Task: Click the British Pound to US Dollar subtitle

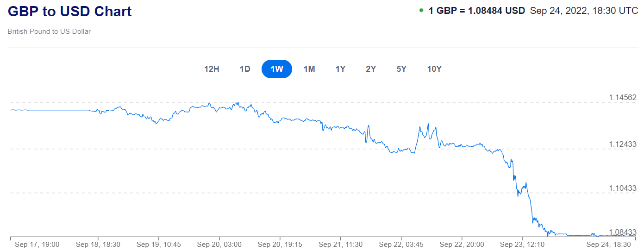Action: tap(49, 31)
